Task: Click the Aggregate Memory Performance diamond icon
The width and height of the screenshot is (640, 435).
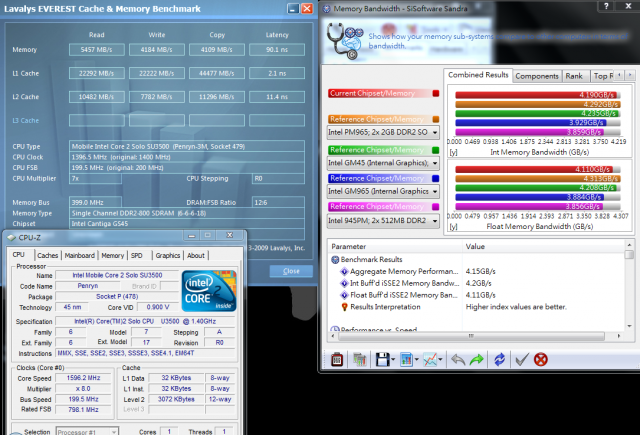Action: pos(344,271)
